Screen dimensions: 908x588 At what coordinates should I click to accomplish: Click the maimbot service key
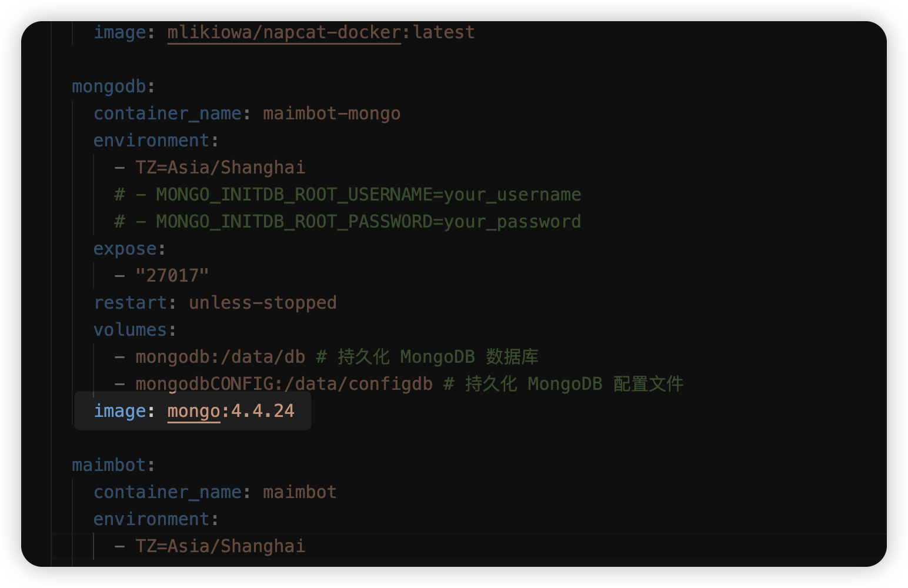click(109, 465)
